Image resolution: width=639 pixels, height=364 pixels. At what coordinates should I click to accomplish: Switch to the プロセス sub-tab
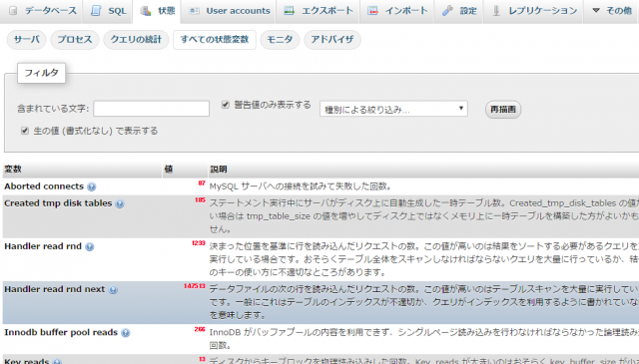[x=75, y=40]
